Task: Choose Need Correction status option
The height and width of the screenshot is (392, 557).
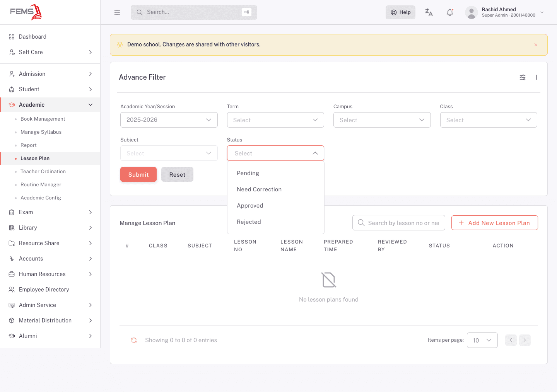Action: (x=275, y=189)
